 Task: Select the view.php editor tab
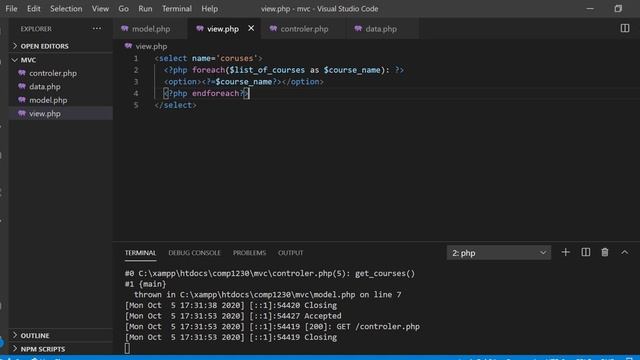coord(223,29)
